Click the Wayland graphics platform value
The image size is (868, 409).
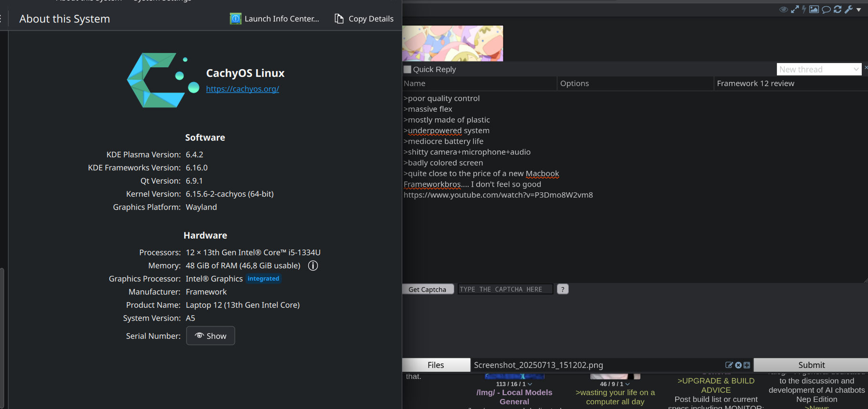(201, 207)
